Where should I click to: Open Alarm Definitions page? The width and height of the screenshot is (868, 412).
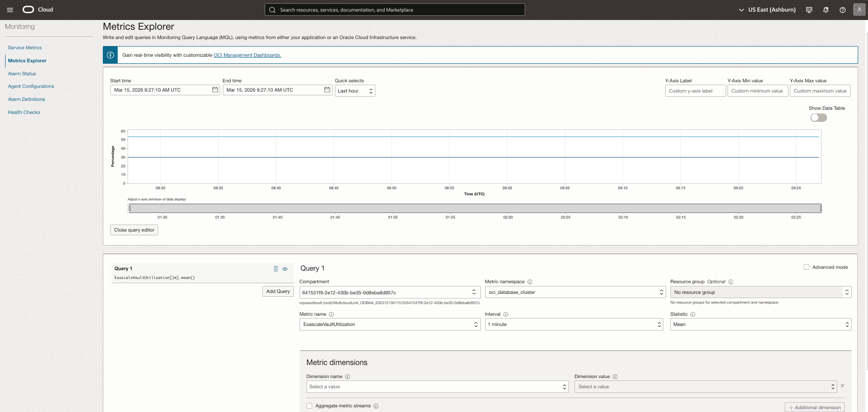coord(27,100)
